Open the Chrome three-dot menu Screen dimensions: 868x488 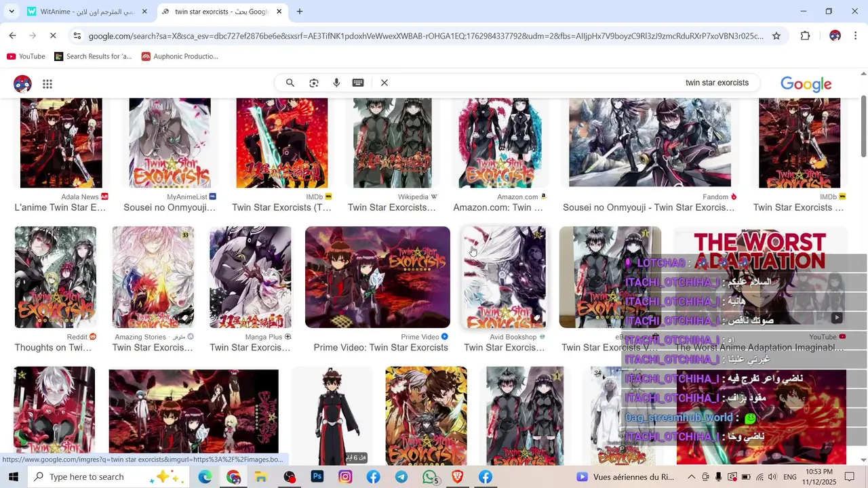click(x=856, y=36)
